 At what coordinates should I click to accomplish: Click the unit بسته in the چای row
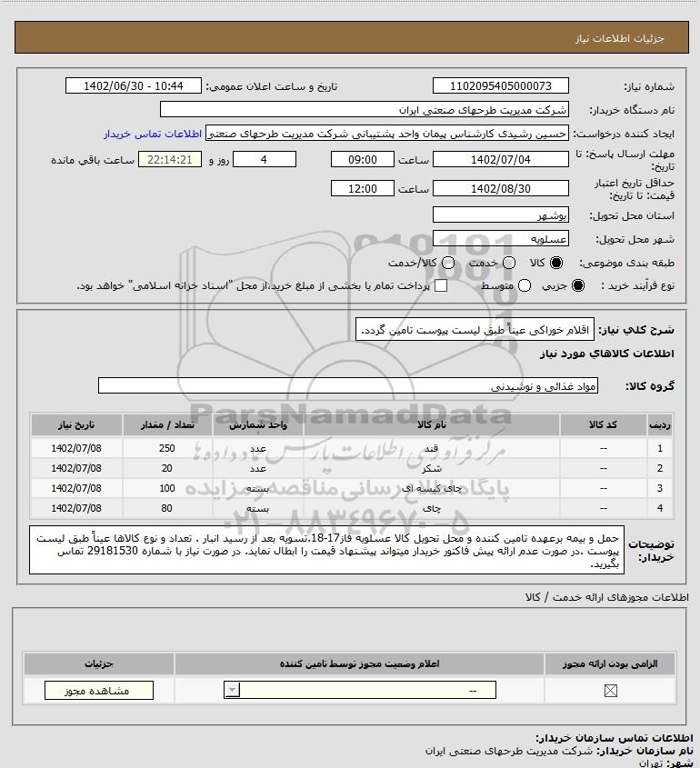click(x=258, y=508)
